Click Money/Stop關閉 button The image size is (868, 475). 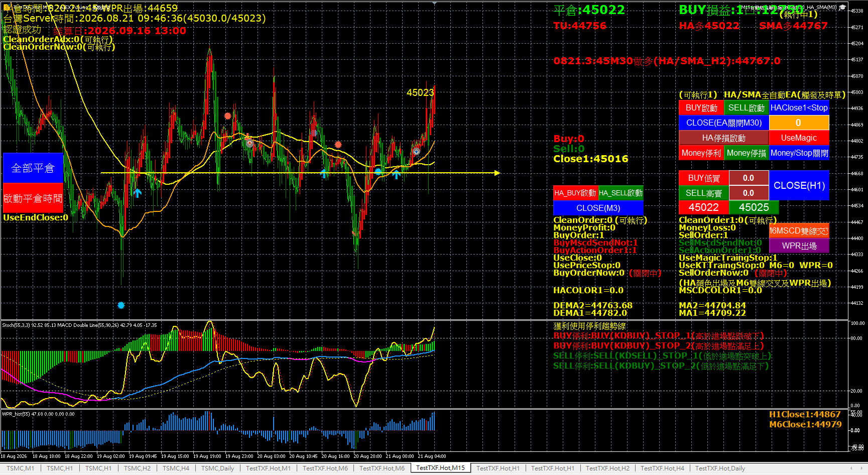click(x=799, y=153)
